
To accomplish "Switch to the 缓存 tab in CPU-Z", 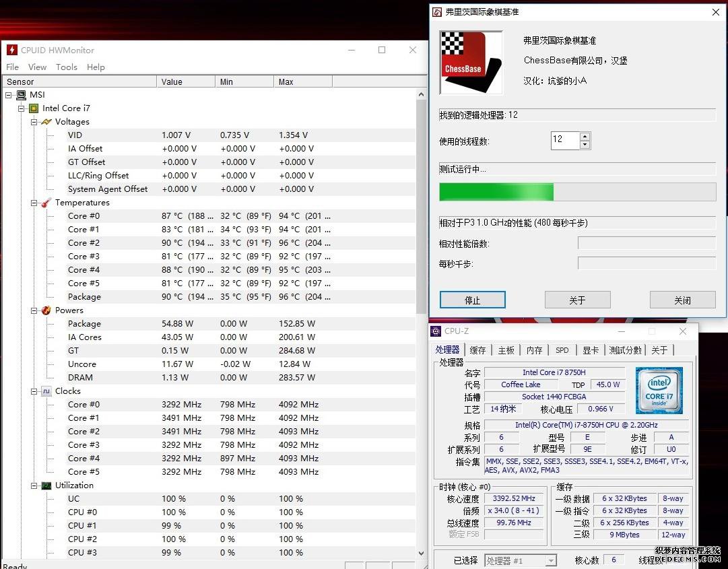I will (x=477, y=350).
